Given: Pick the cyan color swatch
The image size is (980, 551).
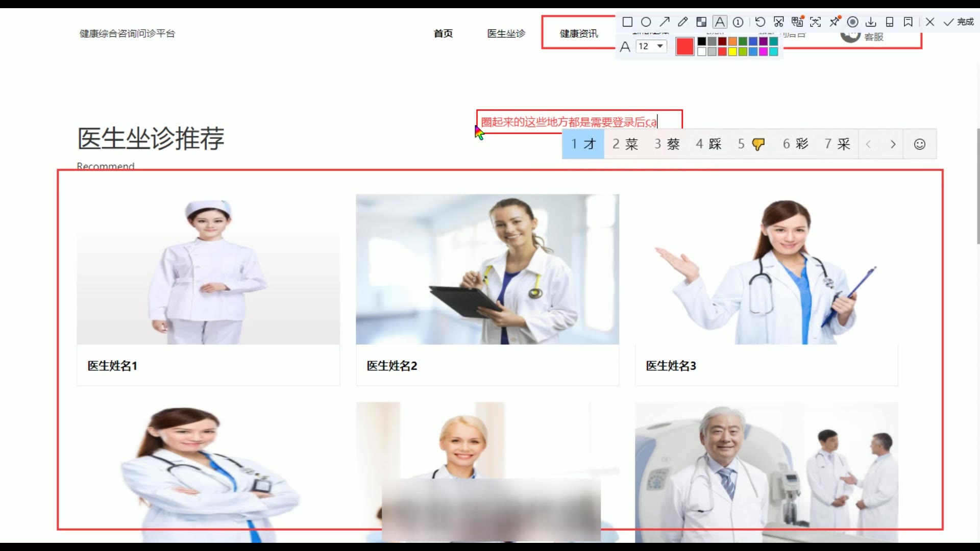Looking at the screenshot, I should pyautogui.click(x=773, y=52).
